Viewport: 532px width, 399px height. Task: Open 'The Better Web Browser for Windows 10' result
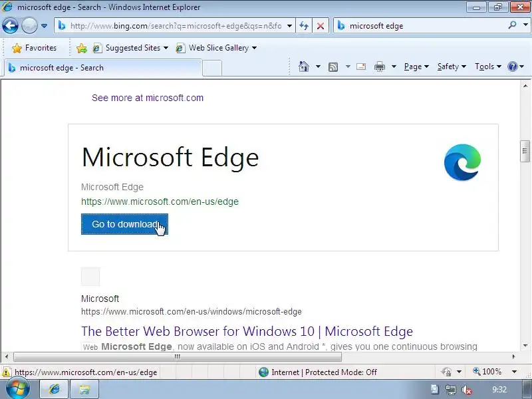coord(247,331)
